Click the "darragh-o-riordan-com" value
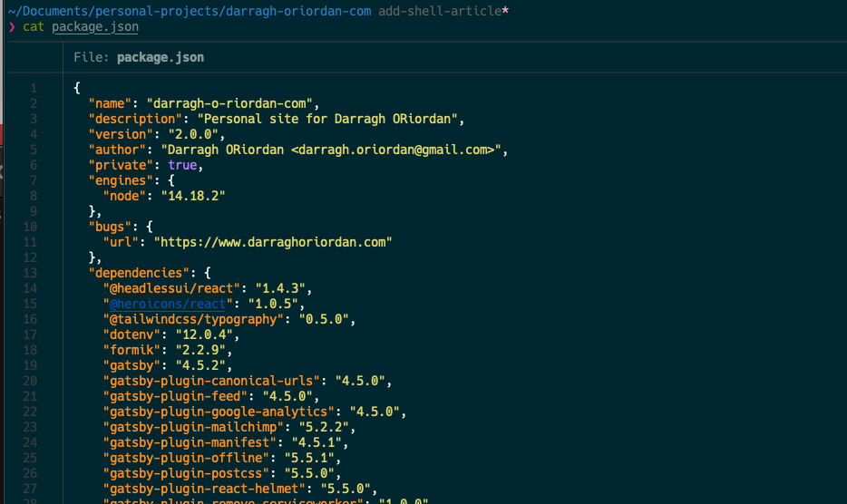847x504 pixels. tap(229, 103)
